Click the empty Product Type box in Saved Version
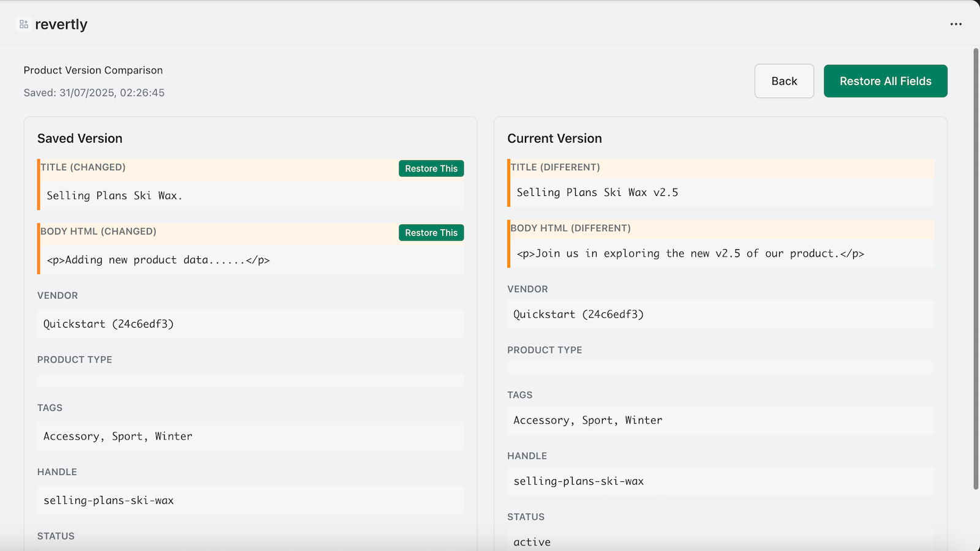The width and height of the screenshot is (980, 551). tap(250, 380)
